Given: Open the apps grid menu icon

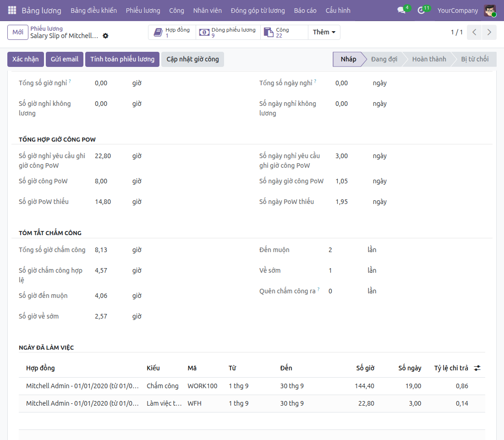Looking at the screenshot, I should [12, 10].
